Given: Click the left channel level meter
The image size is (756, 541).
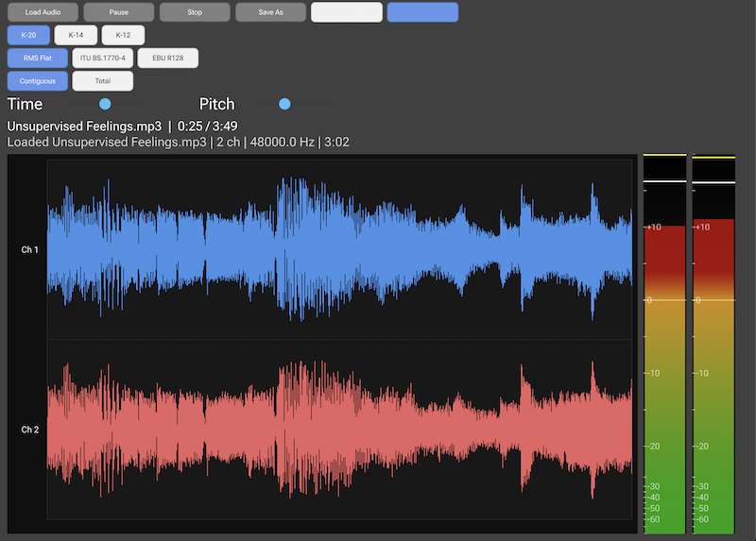Looking at the screenshot, I should coord(665,344).
